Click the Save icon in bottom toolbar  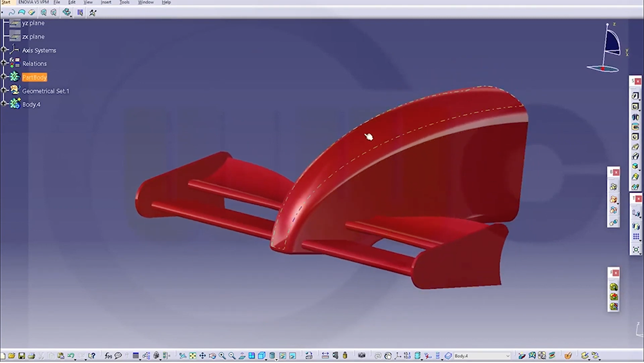click(x=21, y=356)
